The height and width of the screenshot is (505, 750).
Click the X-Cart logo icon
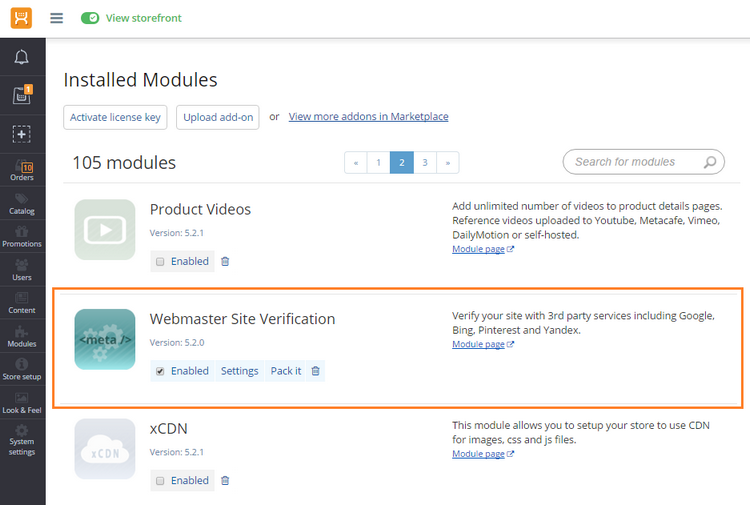[x=22, y=18]
